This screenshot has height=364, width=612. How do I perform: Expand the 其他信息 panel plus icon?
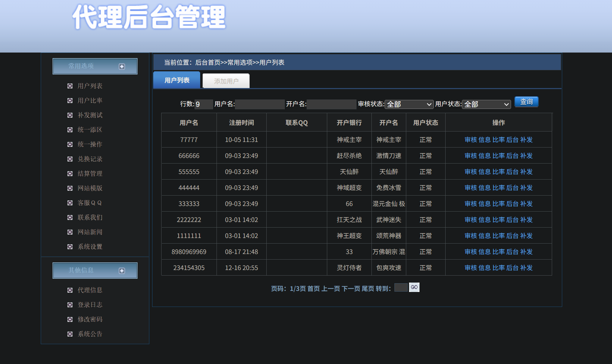coord(122,271)
